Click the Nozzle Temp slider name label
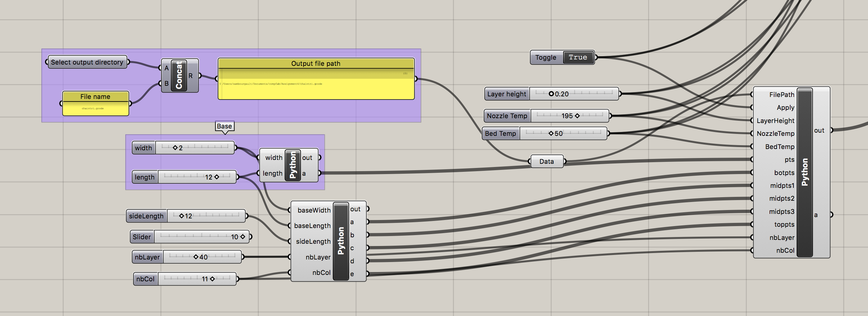 pos(507,116)
